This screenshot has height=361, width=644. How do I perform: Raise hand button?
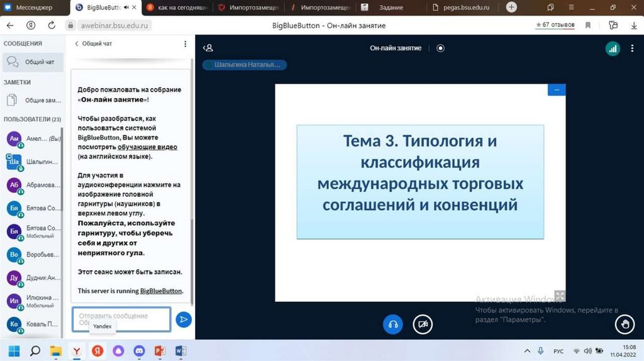pos(625,324)
